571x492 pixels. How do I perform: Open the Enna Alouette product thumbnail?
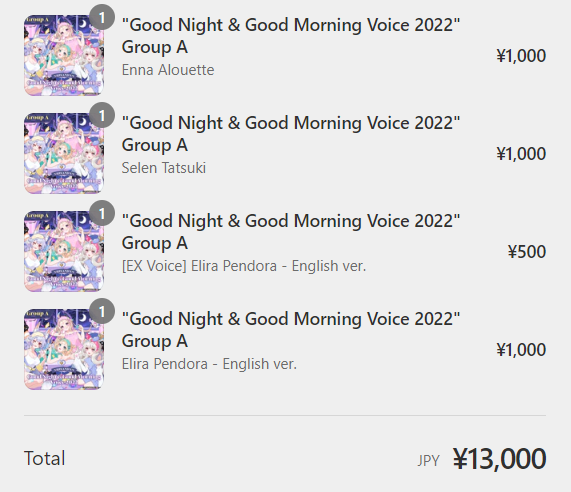tap(64, 55)
